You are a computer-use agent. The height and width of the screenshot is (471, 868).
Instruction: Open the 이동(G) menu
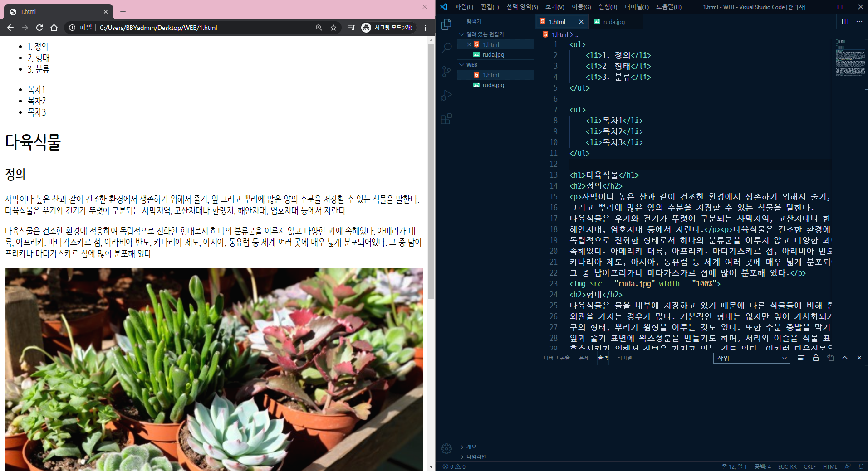(581, 7)
